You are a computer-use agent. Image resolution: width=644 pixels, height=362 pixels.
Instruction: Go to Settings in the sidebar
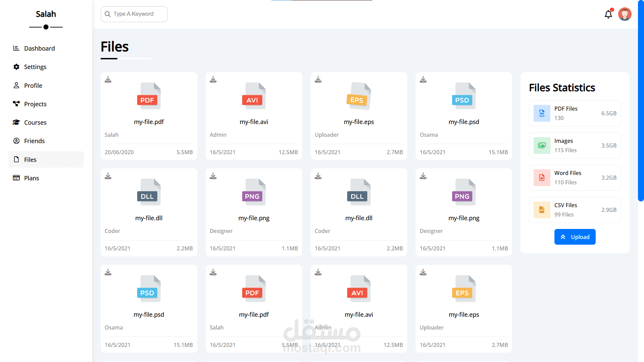pos(35,67)
